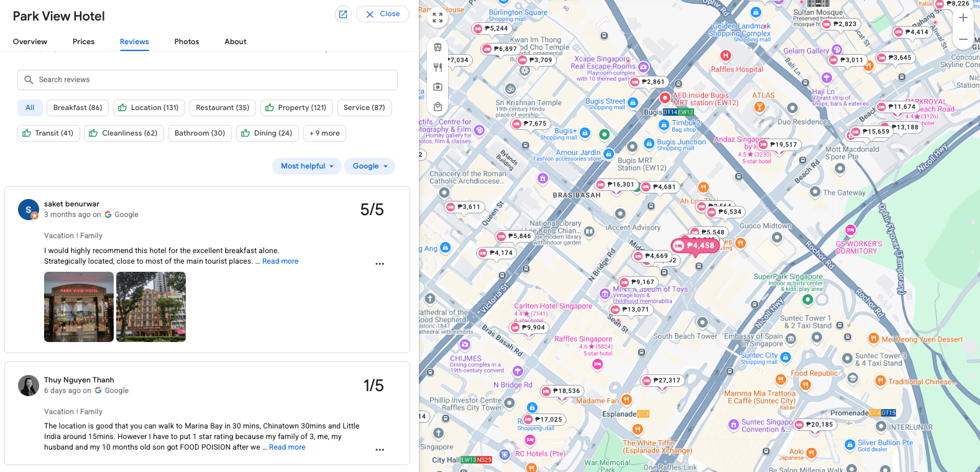Open the Most helpful sort dropdown
Image resolution: width=980 pixels, height=472 pixels.
[307, 166]
